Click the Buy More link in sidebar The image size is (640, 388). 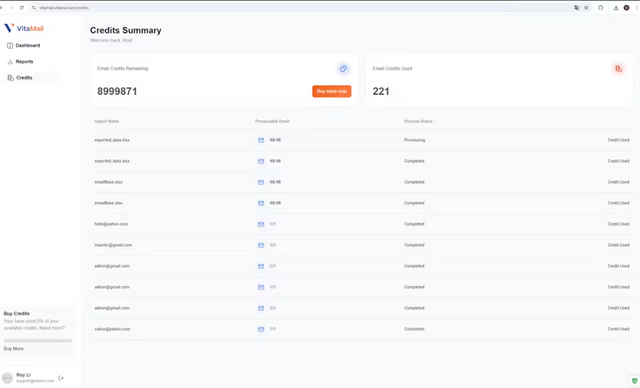click(13, 349)
